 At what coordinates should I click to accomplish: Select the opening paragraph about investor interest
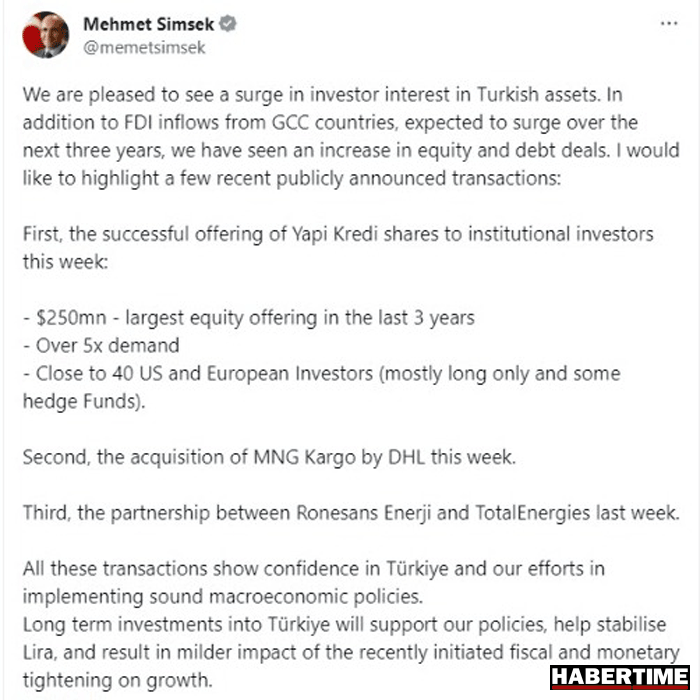click(x=351, y=137)
